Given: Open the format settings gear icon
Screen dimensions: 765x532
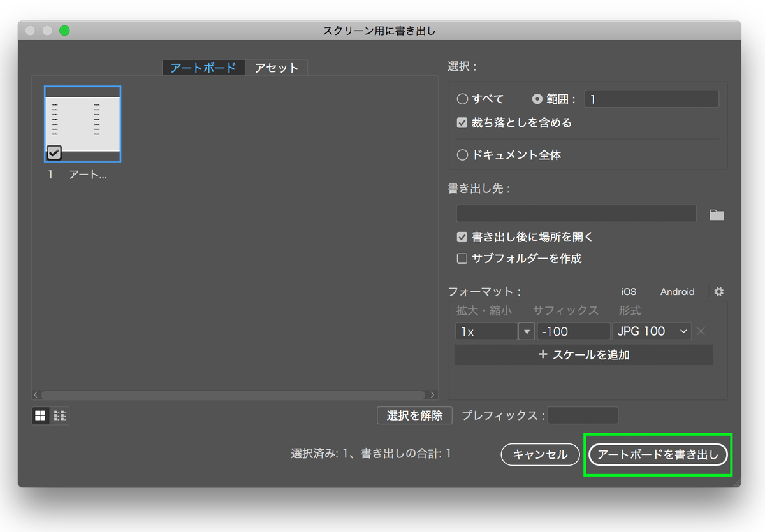Looking at the screenshot, I should pos(718,291).
